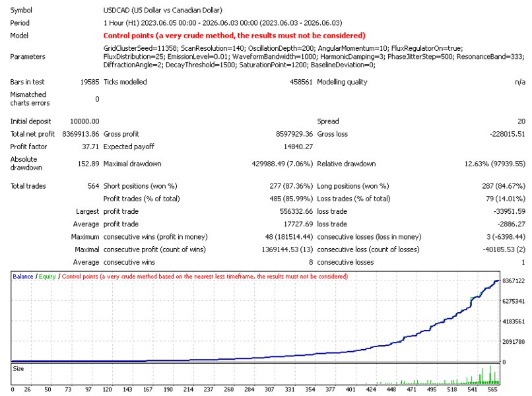Click the Gross profit value 8597929.36
Image resolution: width=532 pixels, height=396 pixels.
coord(294,134)
